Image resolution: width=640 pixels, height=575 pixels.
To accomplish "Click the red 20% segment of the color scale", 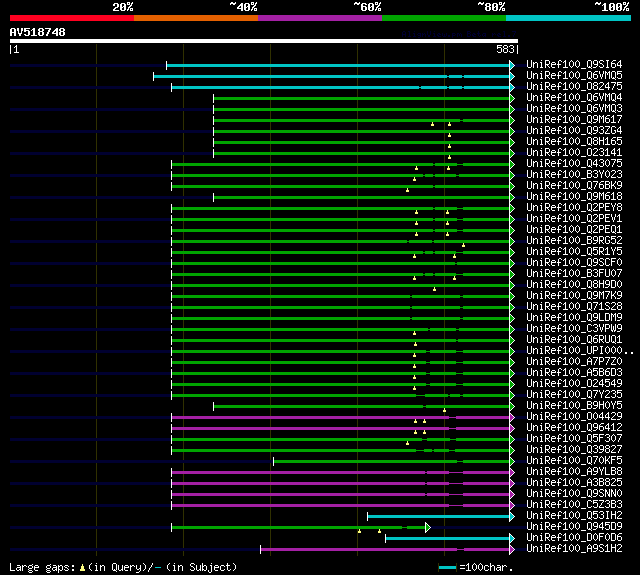I will tap(72, 18).
